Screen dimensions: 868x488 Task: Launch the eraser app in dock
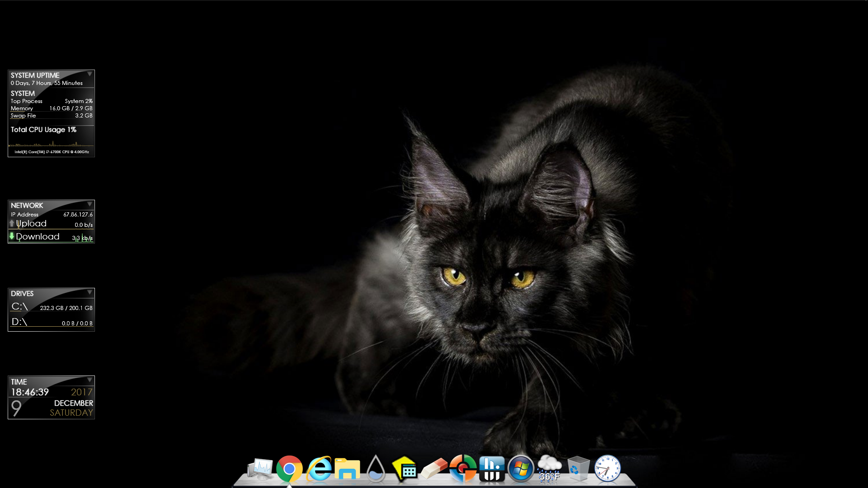434,469
